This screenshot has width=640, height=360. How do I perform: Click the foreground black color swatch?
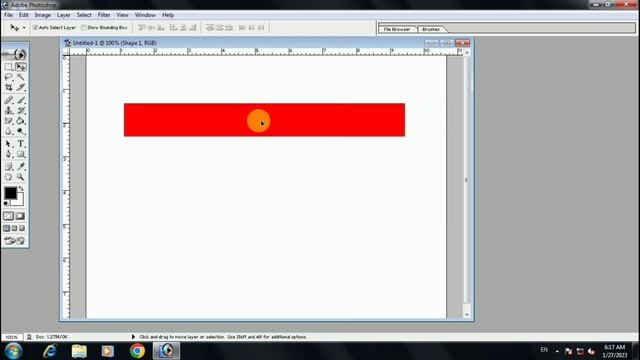point(10,193)
